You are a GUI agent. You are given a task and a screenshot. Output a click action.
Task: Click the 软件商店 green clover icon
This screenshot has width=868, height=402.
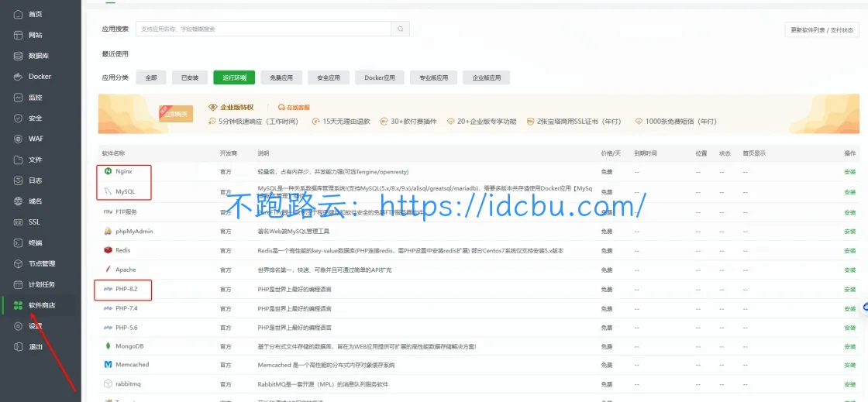pyautogui.click(x=19, y=305)
